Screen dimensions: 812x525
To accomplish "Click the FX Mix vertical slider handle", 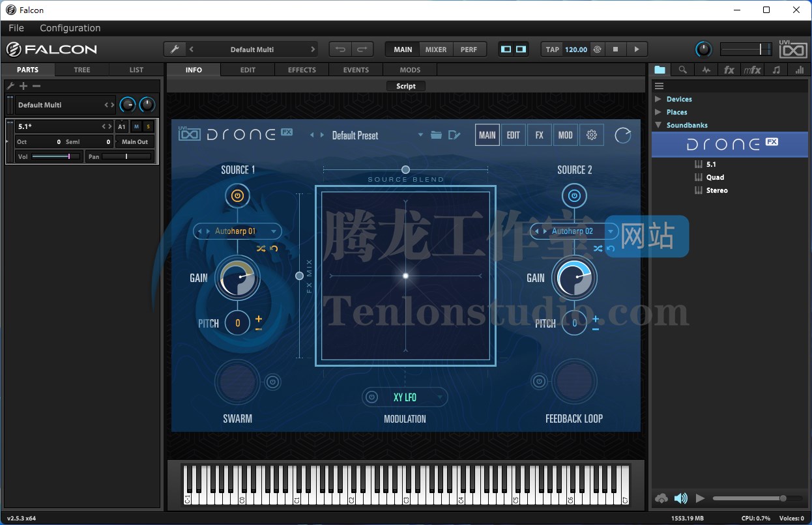I will click(x=299, y=276).
